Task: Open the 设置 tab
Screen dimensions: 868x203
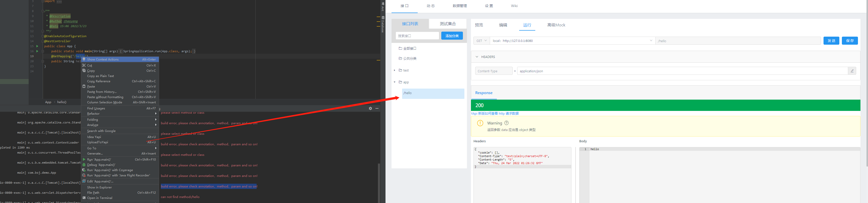Action: pyautogui.click(x=489, y=6)
